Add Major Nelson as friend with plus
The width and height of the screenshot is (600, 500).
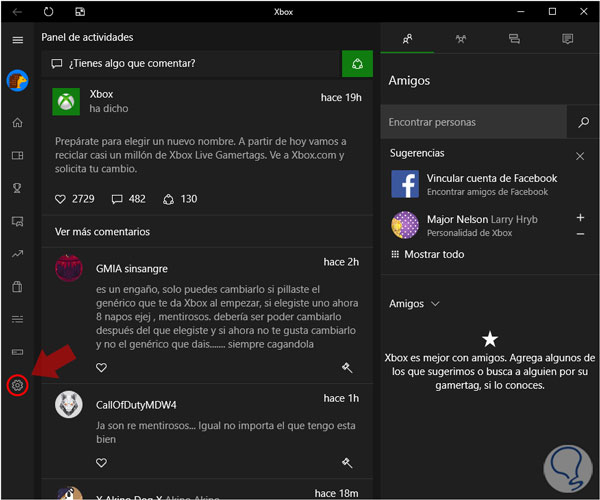point(580,217)
